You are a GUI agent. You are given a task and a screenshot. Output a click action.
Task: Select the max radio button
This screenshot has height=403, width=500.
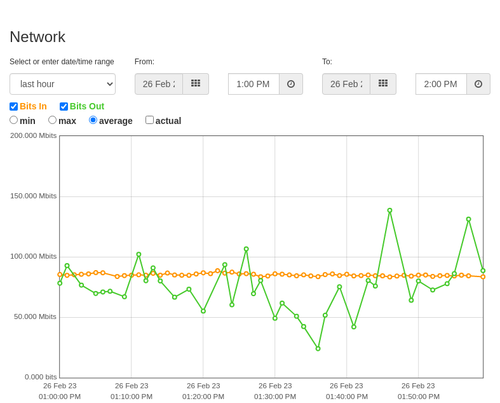[52, 120]
